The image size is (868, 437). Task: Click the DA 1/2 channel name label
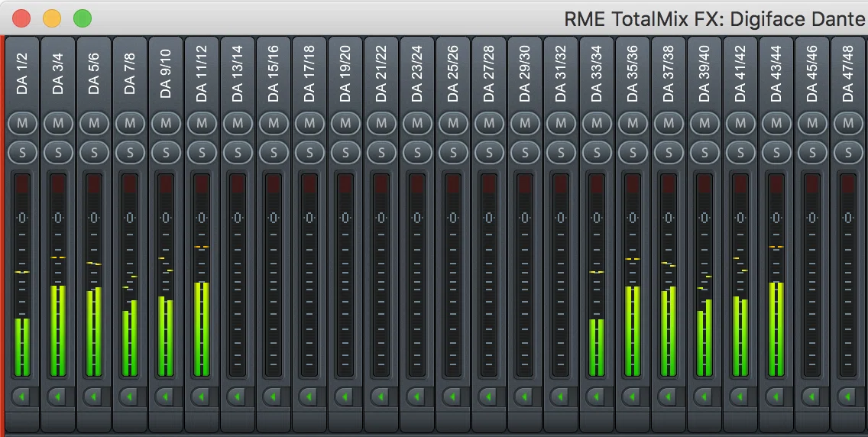[22, 74]
